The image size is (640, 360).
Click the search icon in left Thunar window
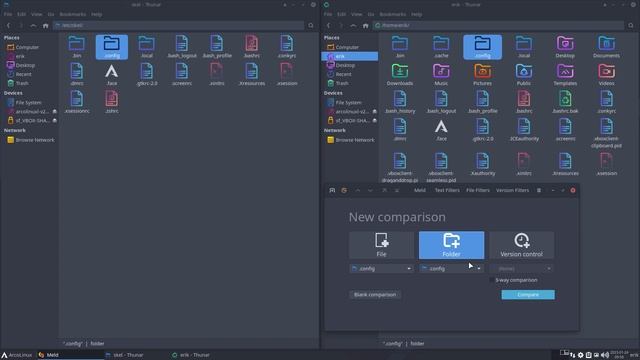[x=311, y=25]
